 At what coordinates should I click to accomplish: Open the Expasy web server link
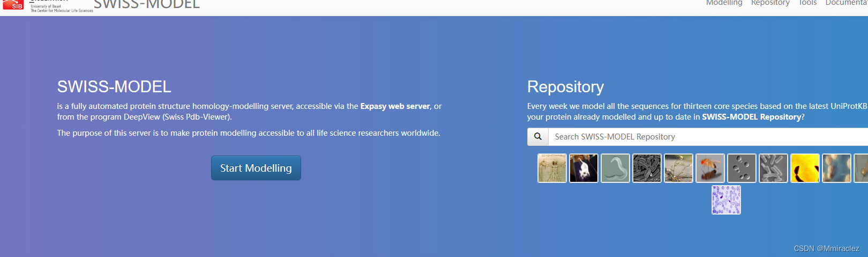395,106
